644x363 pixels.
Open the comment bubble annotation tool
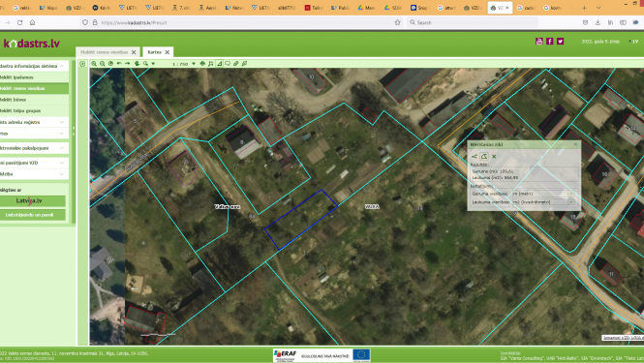228,64
